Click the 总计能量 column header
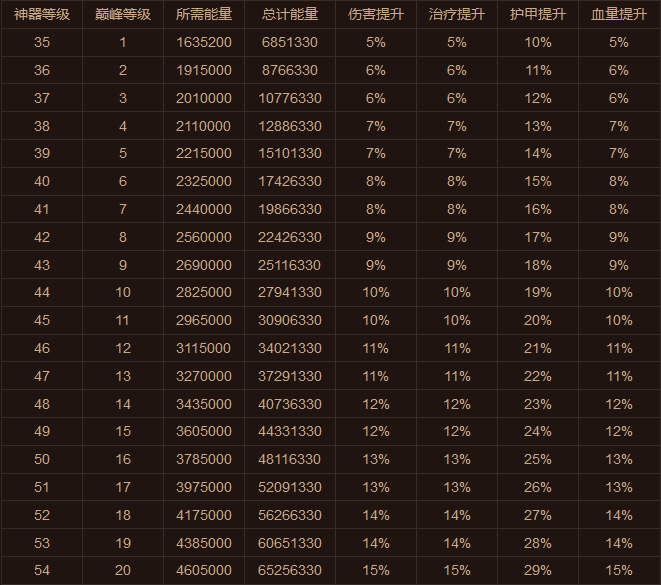This screenshot has width=661, height=585. pos(290,15)
